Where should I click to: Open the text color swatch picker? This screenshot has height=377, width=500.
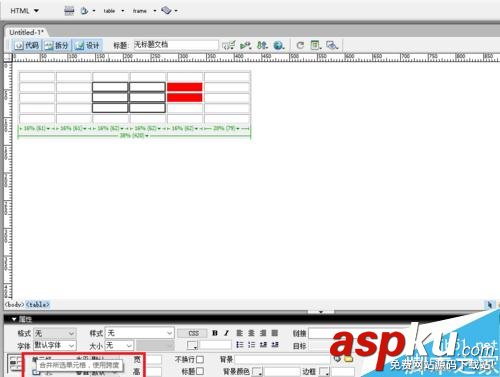(192, 345)
